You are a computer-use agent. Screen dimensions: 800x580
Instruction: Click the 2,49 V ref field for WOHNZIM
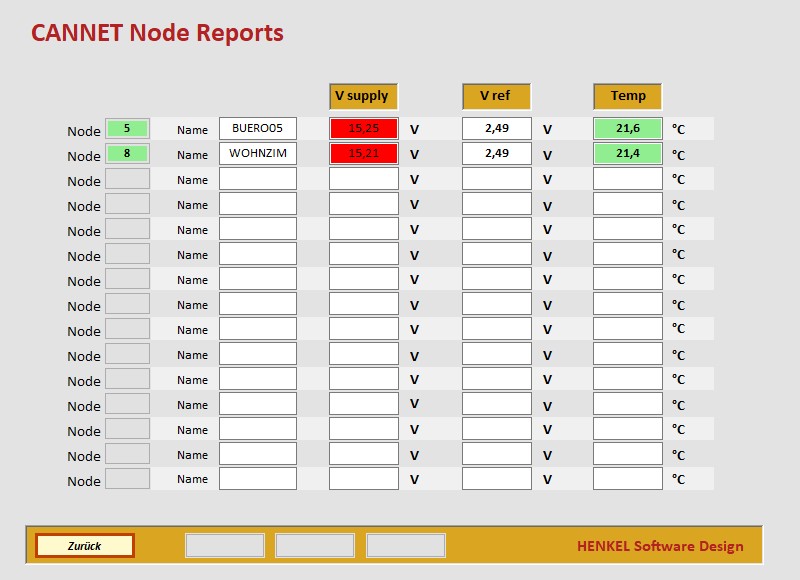[x=496, y=153]
